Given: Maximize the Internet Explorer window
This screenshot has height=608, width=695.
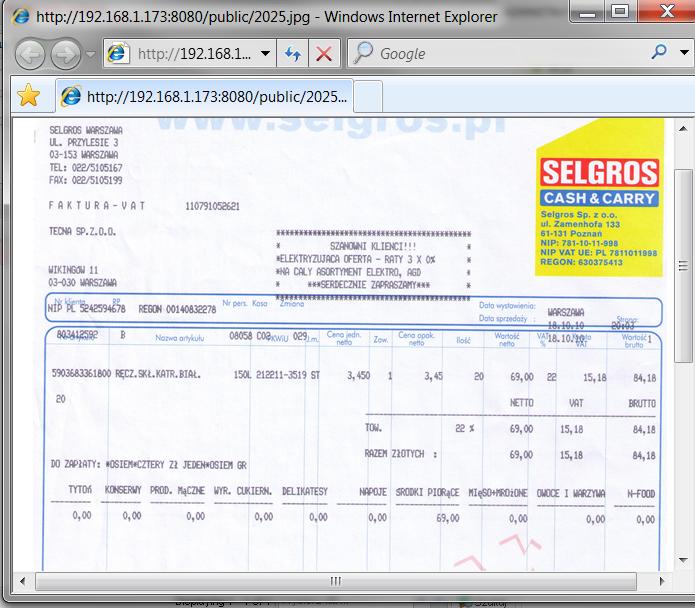Looking at the screenshot, I should 620,11.
